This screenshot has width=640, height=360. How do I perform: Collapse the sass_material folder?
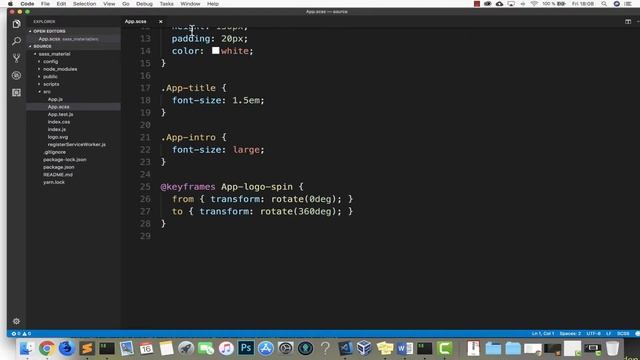(54, 54)
